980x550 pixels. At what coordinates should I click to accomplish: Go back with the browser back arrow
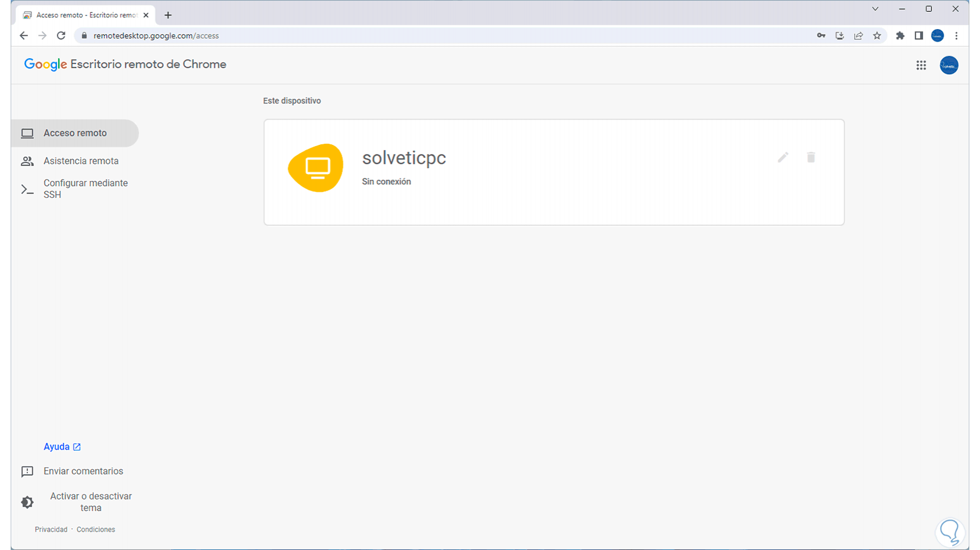tap(24, 36)
